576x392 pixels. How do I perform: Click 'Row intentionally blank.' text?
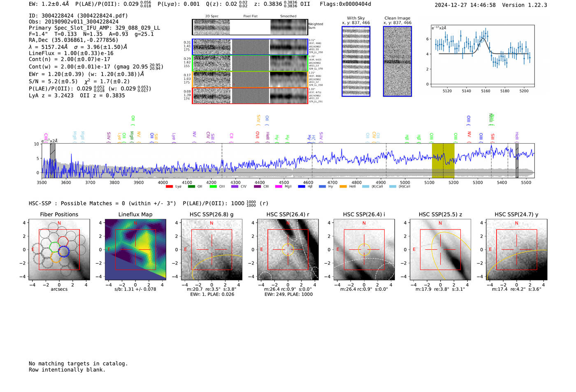click(x=67, y=370)
